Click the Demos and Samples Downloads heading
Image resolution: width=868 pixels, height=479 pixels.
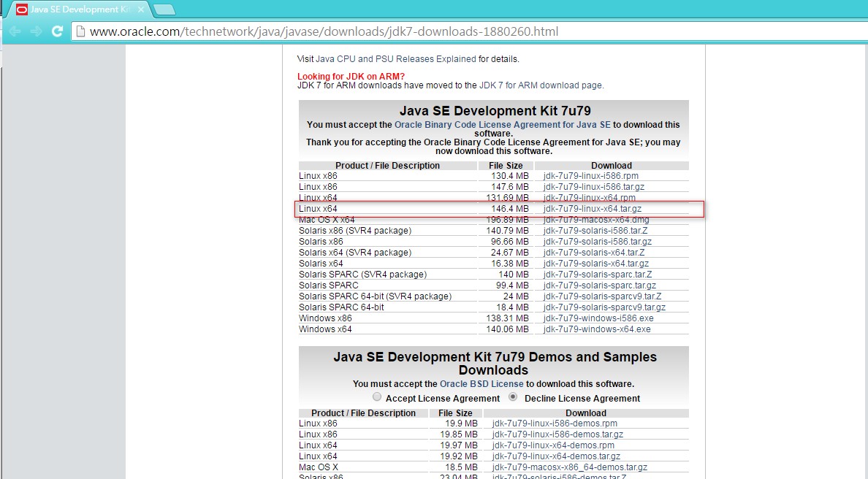pos(495,364)
